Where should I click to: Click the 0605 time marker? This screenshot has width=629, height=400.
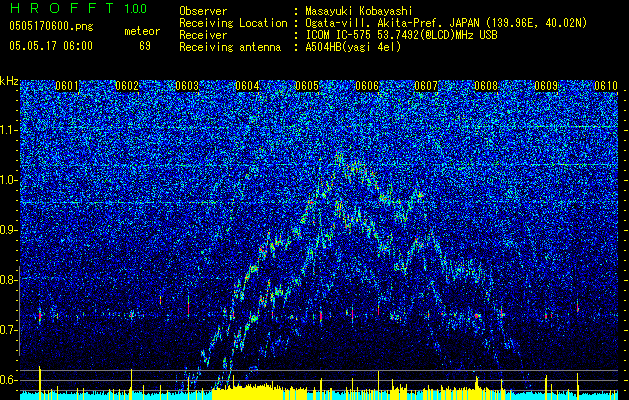pos(307,86)
